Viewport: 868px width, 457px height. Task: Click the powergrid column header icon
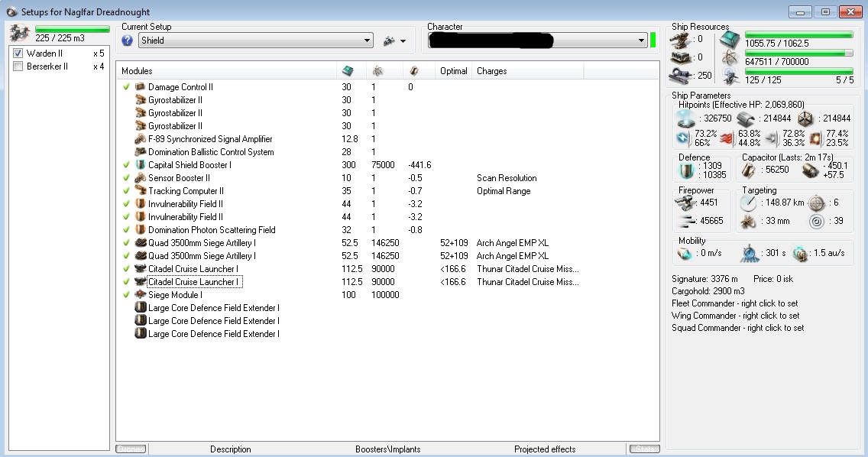pyautogui.click(x=377, y=71)
